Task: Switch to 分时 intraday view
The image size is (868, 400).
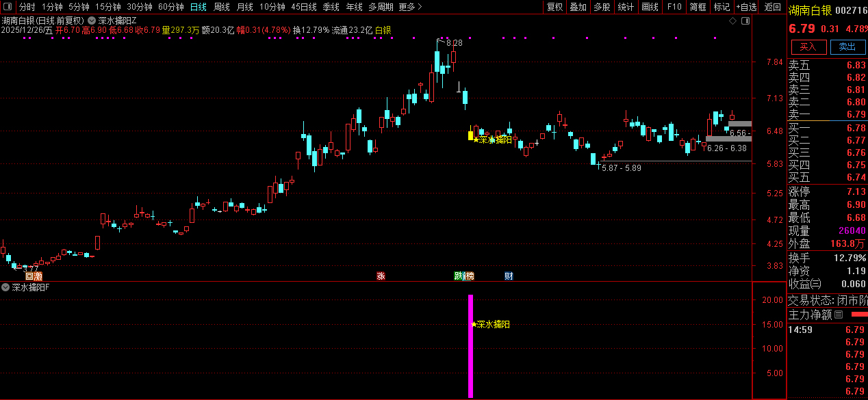Action: click(27, 7)
